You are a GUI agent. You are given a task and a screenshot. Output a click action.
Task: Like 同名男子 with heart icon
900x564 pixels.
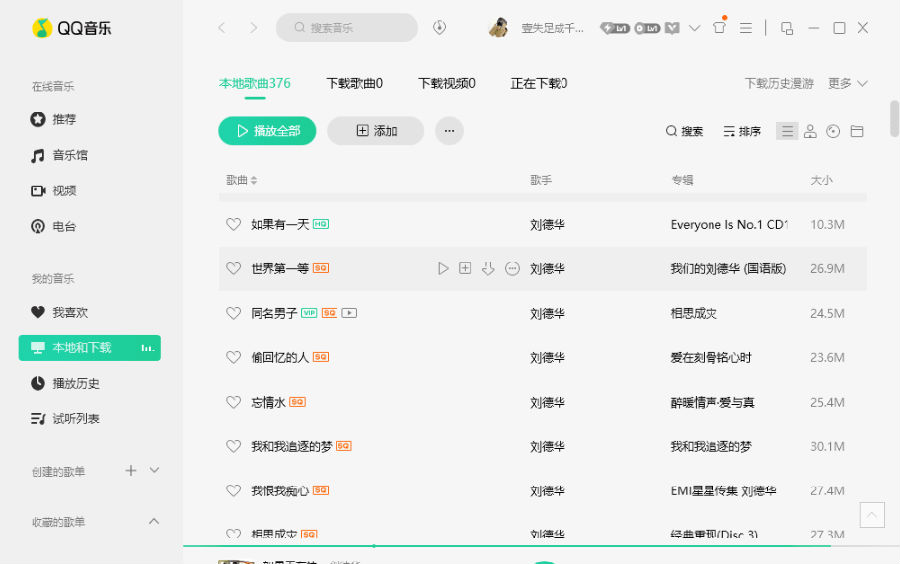(233, 313)
